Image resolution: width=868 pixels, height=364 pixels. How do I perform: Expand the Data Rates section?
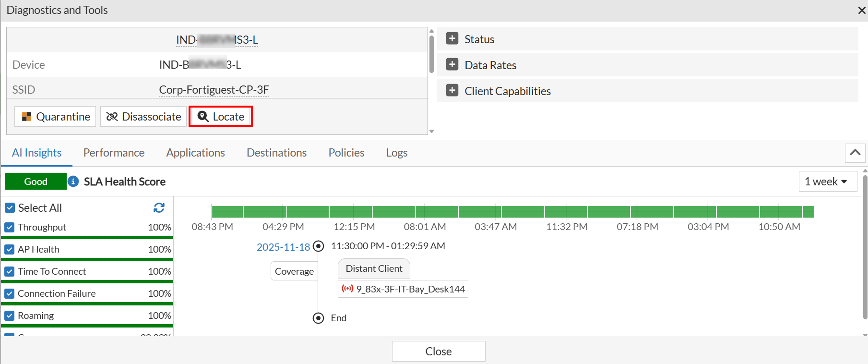[x=452, y=65]
